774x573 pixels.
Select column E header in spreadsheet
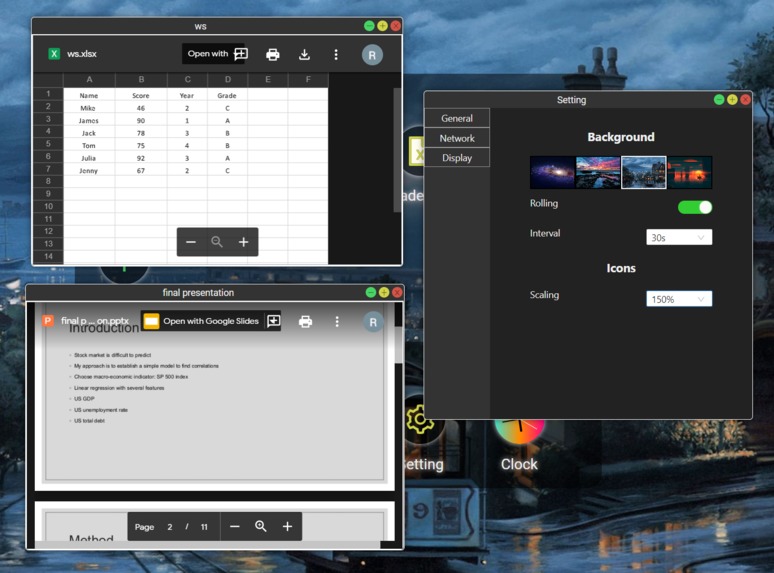click(268, 79)
